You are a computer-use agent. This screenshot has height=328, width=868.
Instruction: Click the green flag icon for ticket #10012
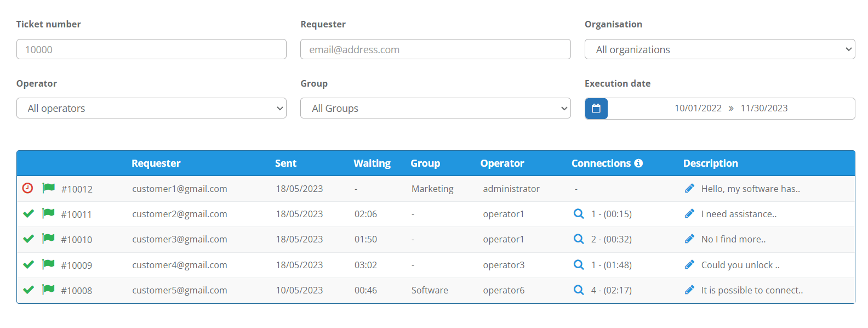(48, 188)
